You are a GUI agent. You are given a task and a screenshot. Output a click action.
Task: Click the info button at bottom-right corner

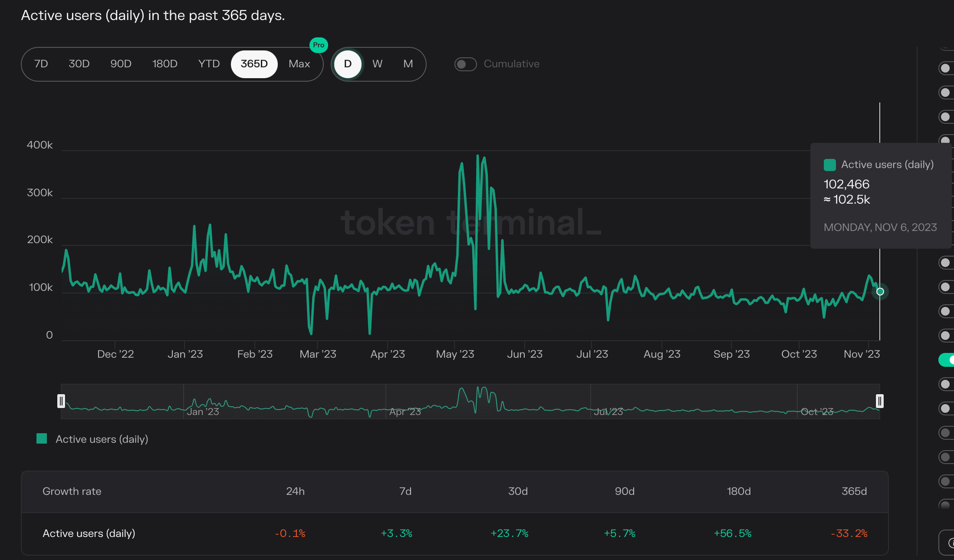(x=948, y=543)
